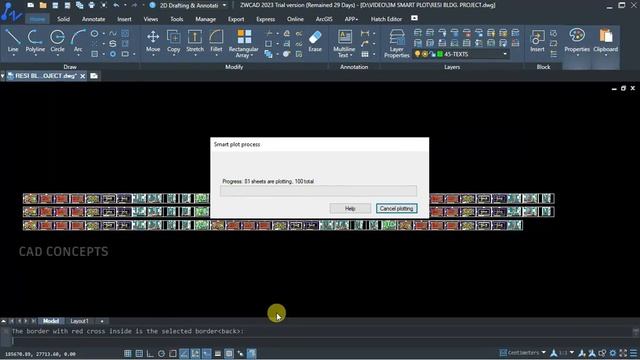The width and height of the screenshot is (640, 360).
Task: Click the table icon in Annotation panel
Action: click(x=365, y=54)
